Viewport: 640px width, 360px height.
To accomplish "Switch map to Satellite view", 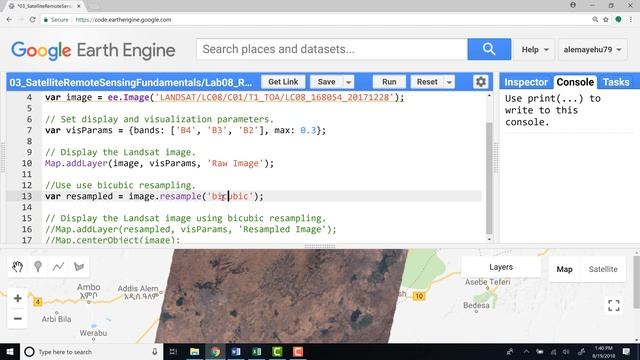I will [603, 269].
